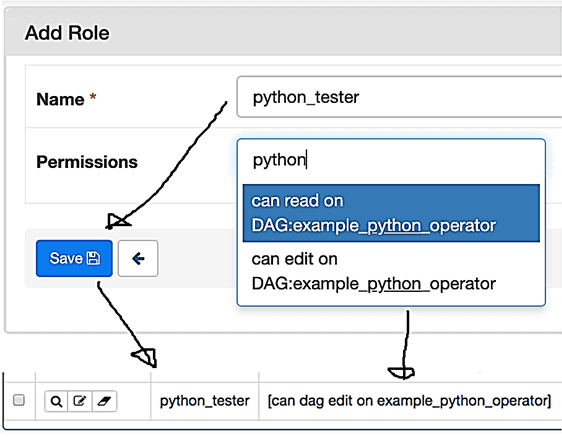Click the Permissions field label
Image resolution: width=562 pixels, height=438 pixels.
pos(87,162)
